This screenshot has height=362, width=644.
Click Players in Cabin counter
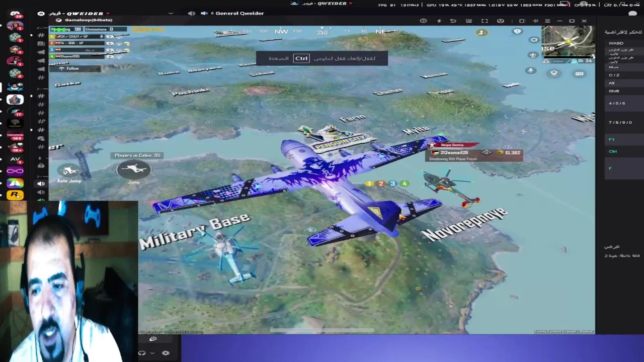click(x=137, y=155)
